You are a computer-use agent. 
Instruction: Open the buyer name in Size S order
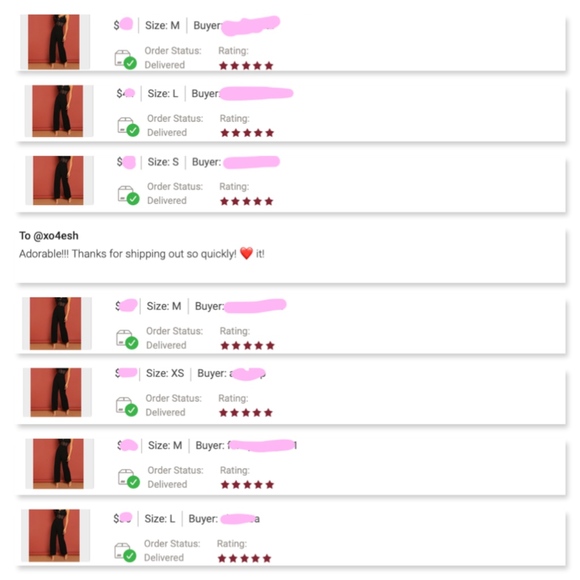tap(252, 162)
